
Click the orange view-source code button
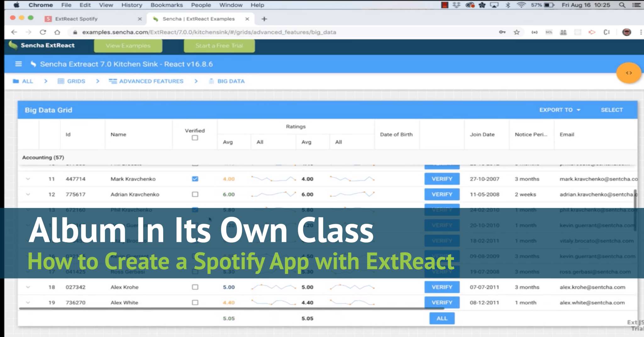(629, 73)
